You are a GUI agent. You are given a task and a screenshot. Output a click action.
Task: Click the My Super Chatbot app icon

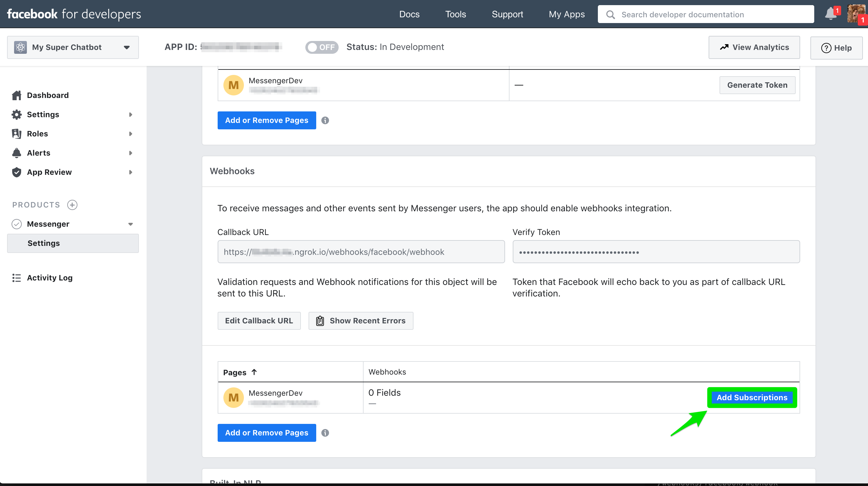click(20, 47)
